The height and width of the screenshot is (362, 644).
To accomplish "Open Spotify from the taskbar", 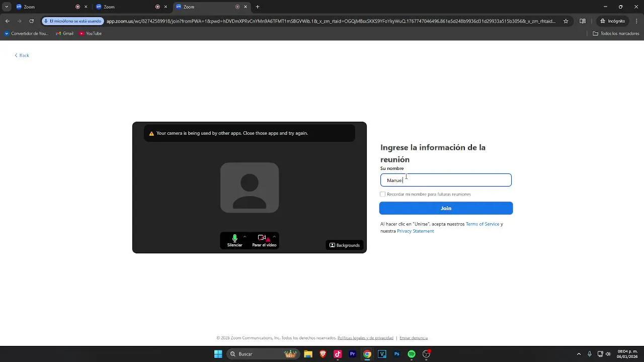I will tap(411, 354).
